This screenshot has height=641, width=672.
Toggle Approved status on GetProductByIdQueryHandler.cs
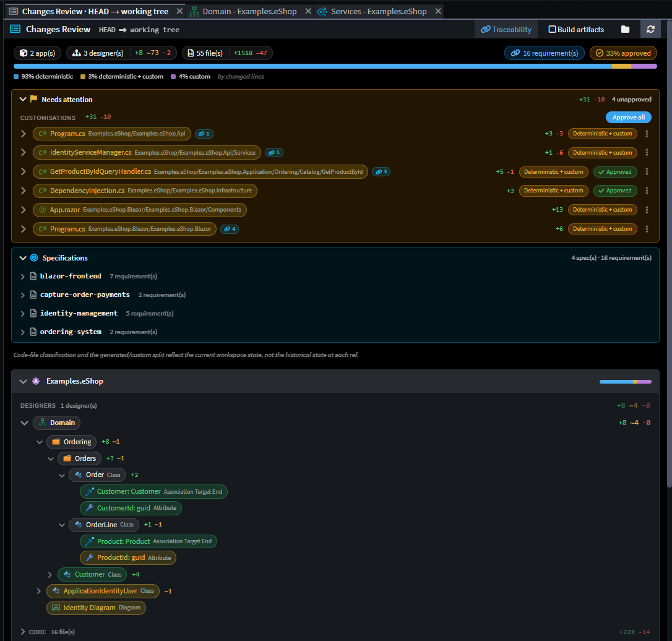coord(615,172)
